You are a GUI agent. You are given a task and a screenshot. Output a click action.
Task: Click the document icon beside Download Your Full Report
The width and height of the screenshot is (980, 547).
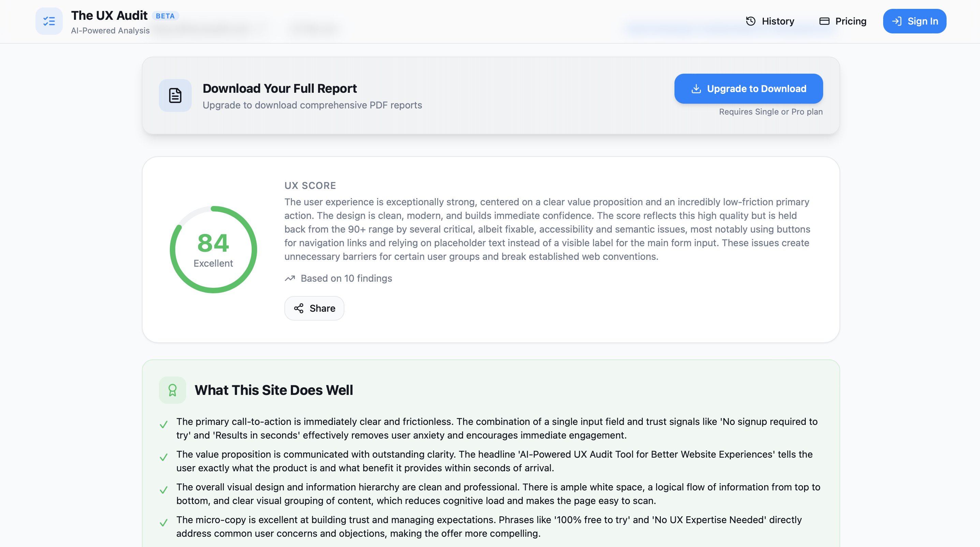point(175,95)
